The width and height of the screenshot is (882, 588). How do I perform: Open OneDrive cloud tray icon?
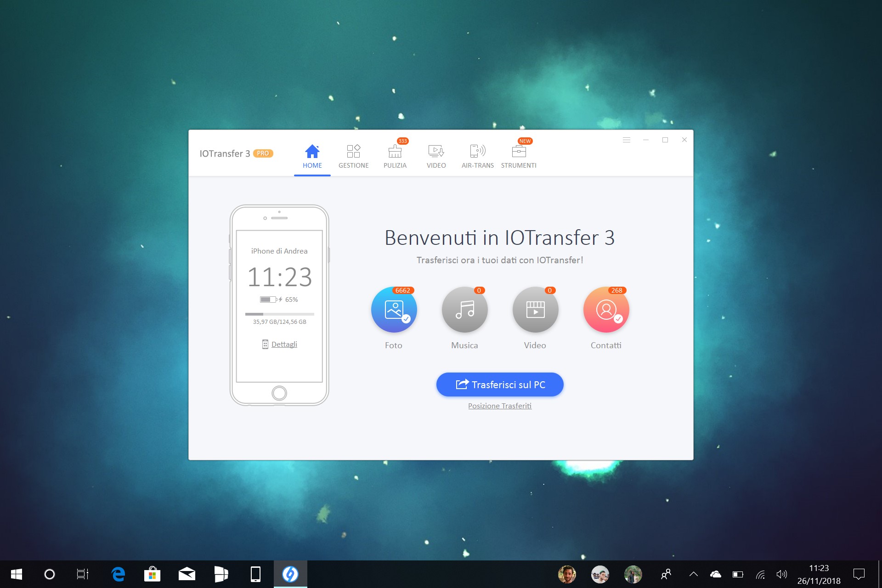716,574
